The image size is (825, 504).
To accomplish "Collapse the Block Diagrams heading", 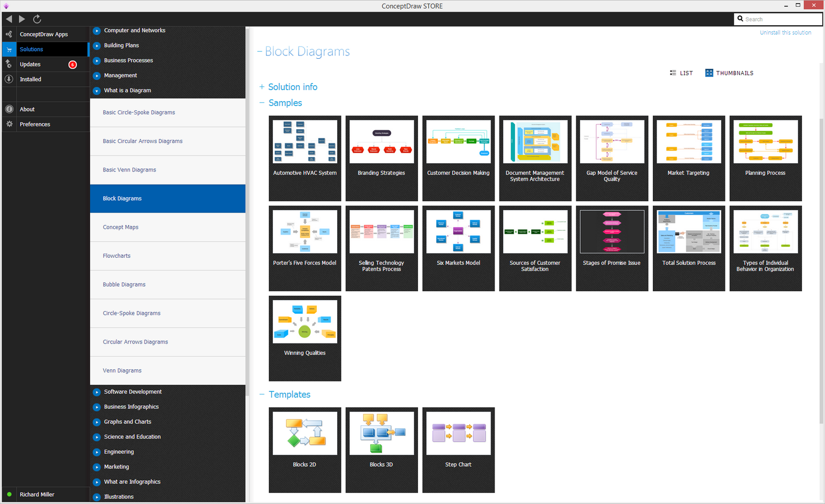I will (x=260, y=52).
